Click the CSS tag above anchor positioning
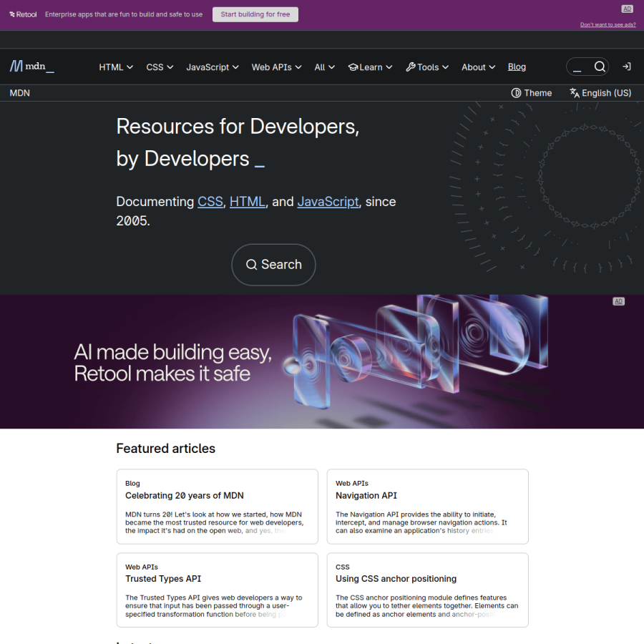The width and height of the screenshot is (644, 644). [343, 567]
